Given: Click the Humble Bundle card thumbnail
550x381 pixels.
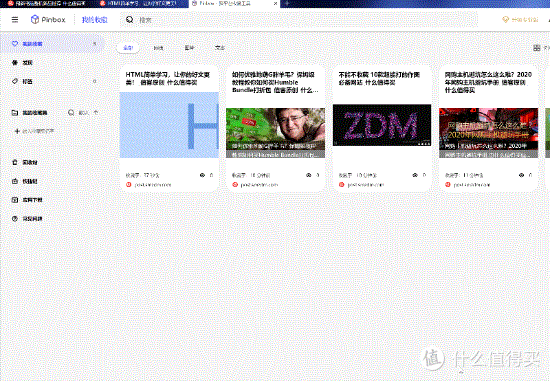Looking at the screenshot, I should (x=275, y=133).
